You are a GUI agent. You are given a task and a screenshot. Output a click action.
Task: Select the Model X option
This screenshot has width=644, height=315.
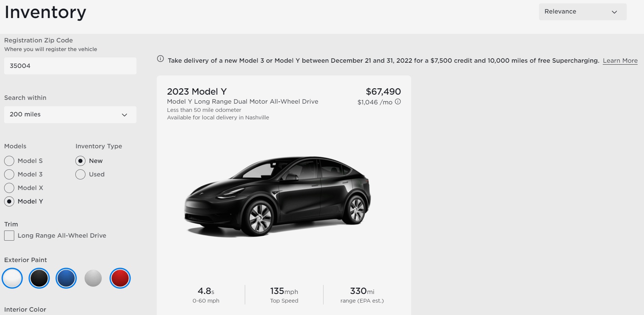coord(9,188)
